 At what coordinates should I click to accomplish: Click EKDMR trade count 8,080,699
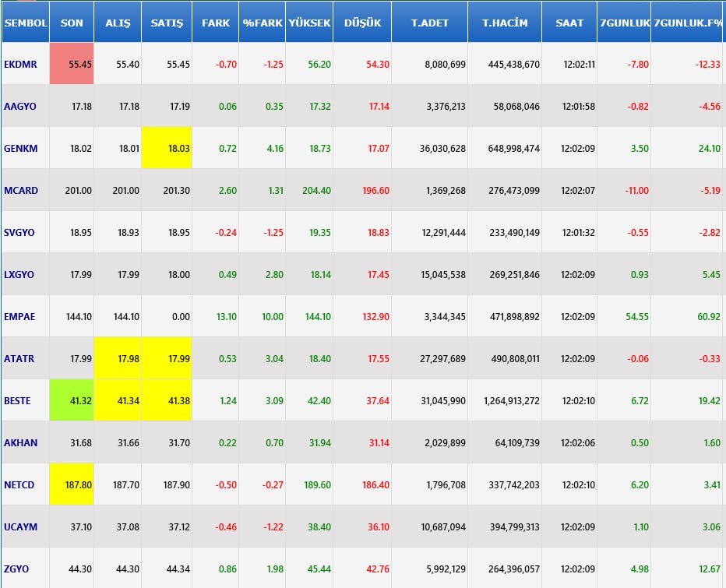(x=445, y=65)
